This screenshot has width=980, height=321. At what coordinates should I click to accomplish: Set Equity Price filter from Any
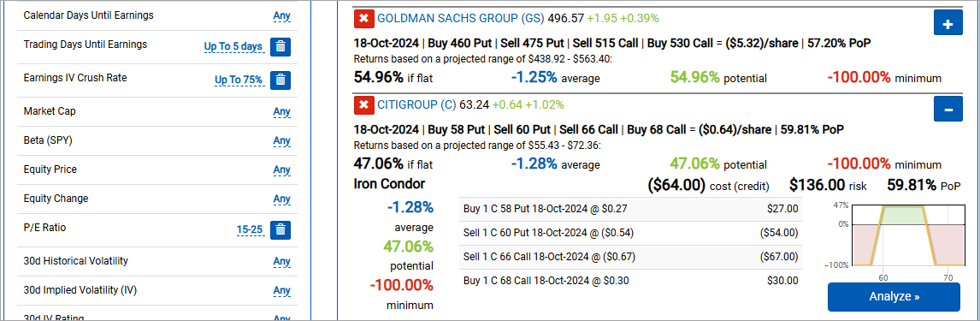pyautogui.click(x=282, y=169)
